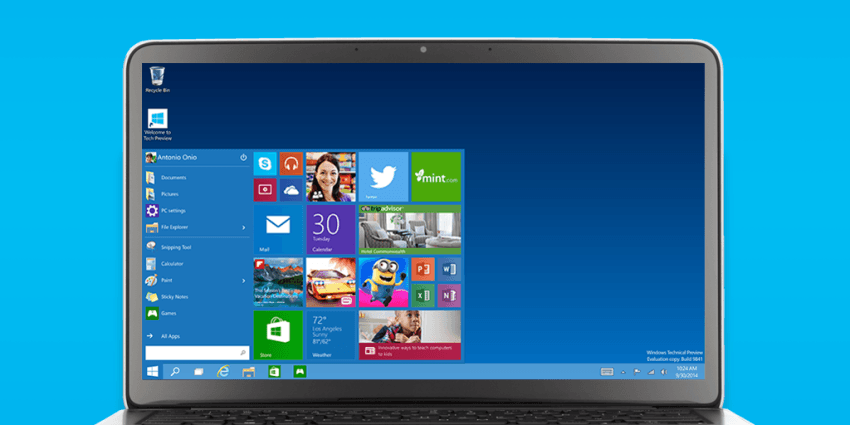Open the Store icon on taskbar
850x425 pixels.
tap(274, 371)
